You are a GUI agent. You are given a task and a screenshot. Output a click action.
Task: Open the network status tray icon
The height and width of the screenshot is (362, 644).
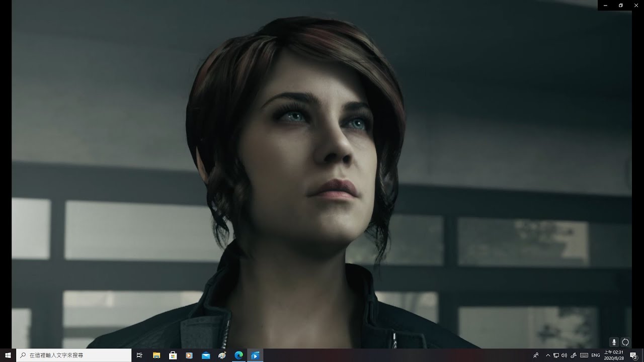(x=556, y=355)
